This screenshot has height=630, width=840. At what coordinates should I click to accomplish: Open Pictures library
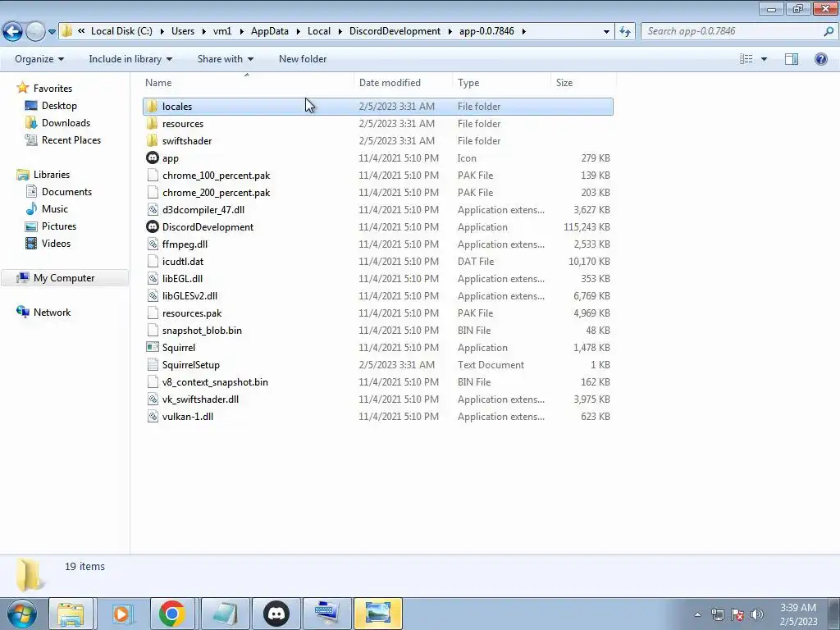click(59, 226)
